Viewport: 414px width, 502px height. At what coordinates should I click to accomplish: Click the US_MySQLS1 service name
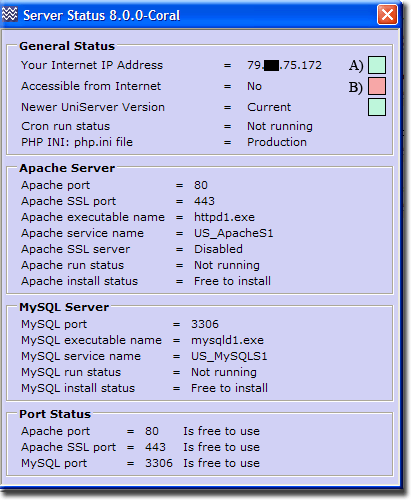pyautogui.click(x=229, y=356)
